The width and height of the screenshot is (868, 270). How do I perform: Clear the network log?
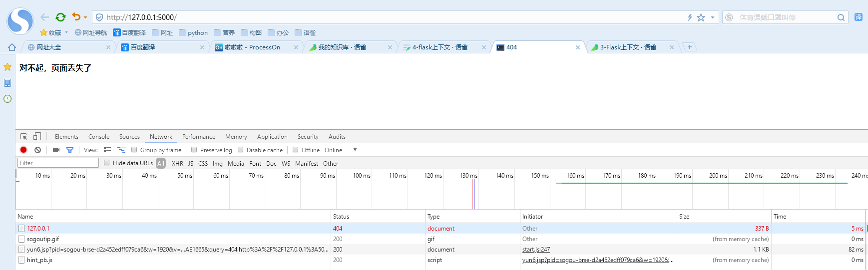point(37,150)
